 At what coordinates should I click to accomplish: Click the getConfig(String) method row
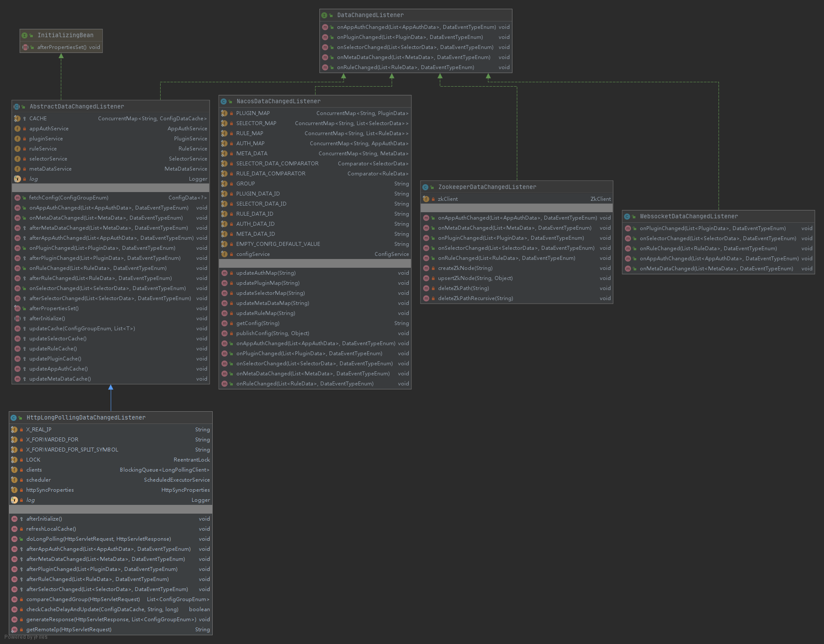pos(315,323)
